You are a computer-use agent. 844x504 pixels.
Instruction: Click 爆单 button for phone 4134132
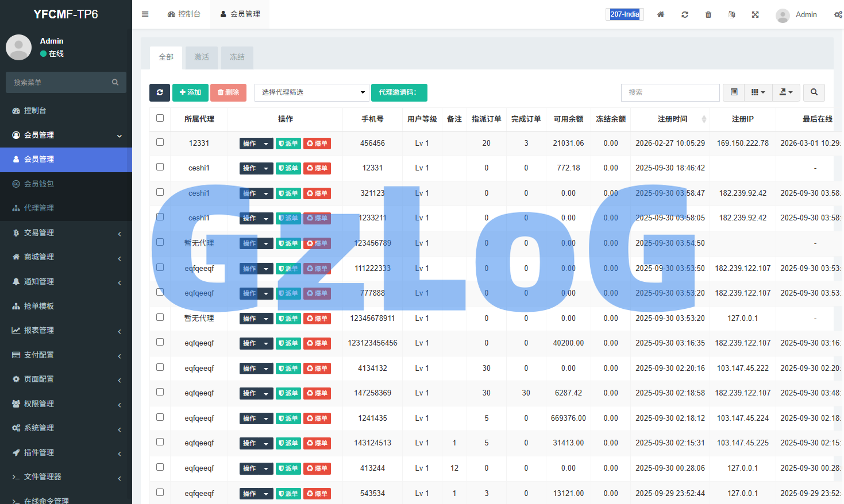(317, 369)
